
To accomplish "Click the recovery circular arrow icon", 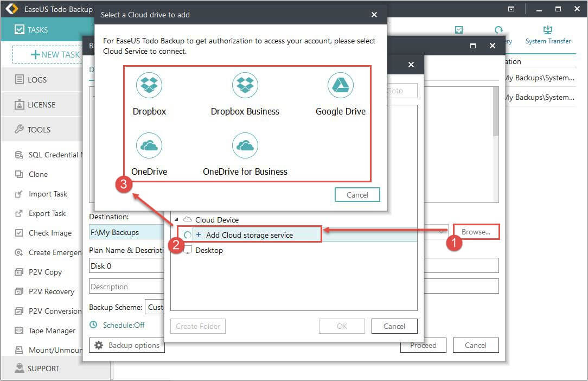I will [498, 30].
